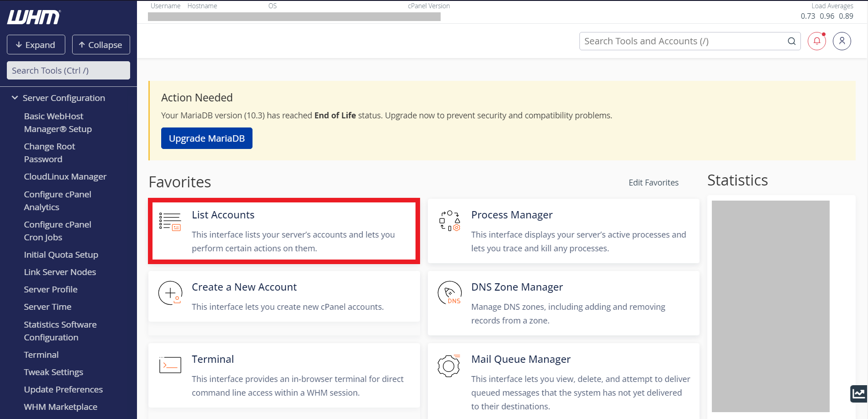Click the Server Configuration section label
Image resolution: width=868 pixels, height=419 pixels.
(x=64, y=98)
